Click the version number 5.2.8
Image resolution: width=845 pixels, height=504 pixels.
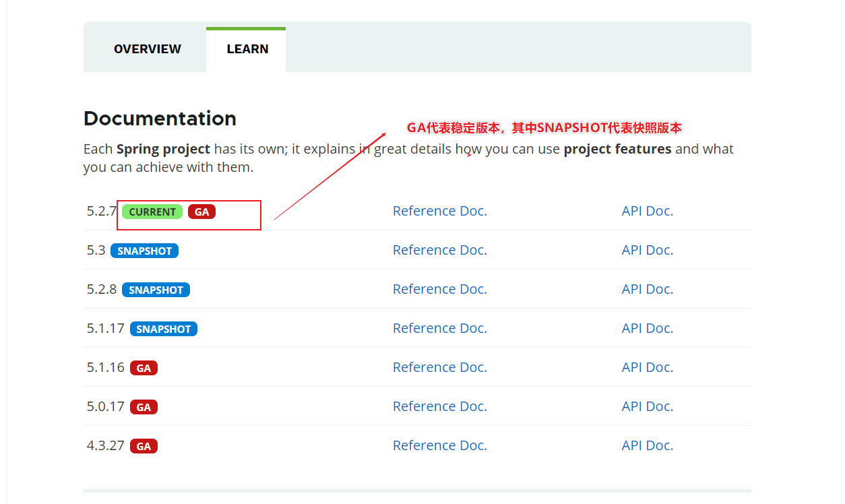[x=102, y=289]
